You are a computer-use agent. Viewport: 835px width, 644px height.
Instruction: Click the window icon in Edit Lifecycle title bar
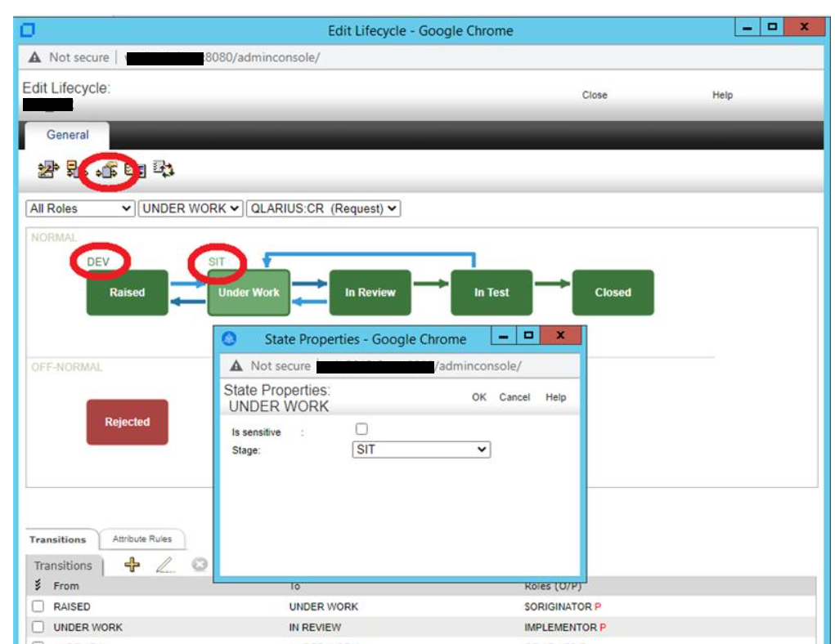click(x=28, y=30)
